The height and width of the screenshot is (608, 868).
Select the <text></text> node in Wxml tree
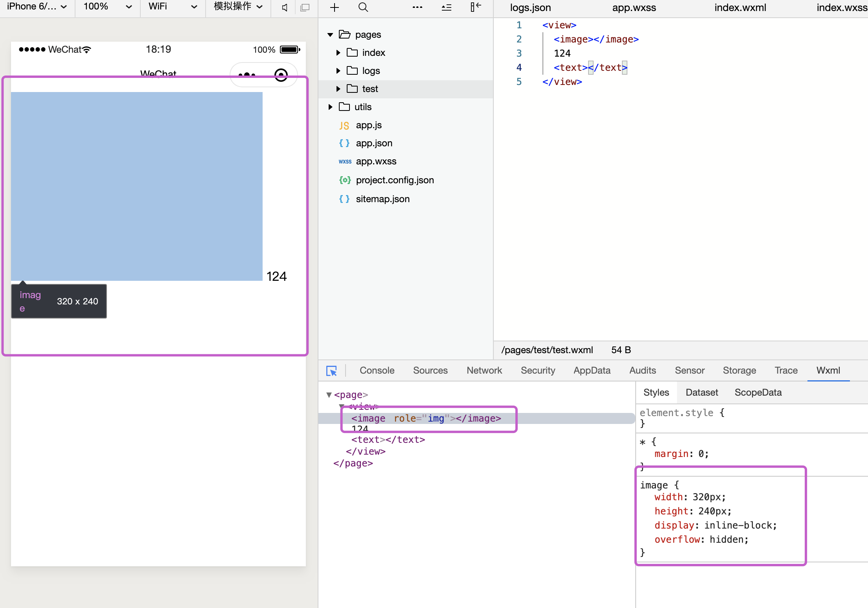(388, 440)
